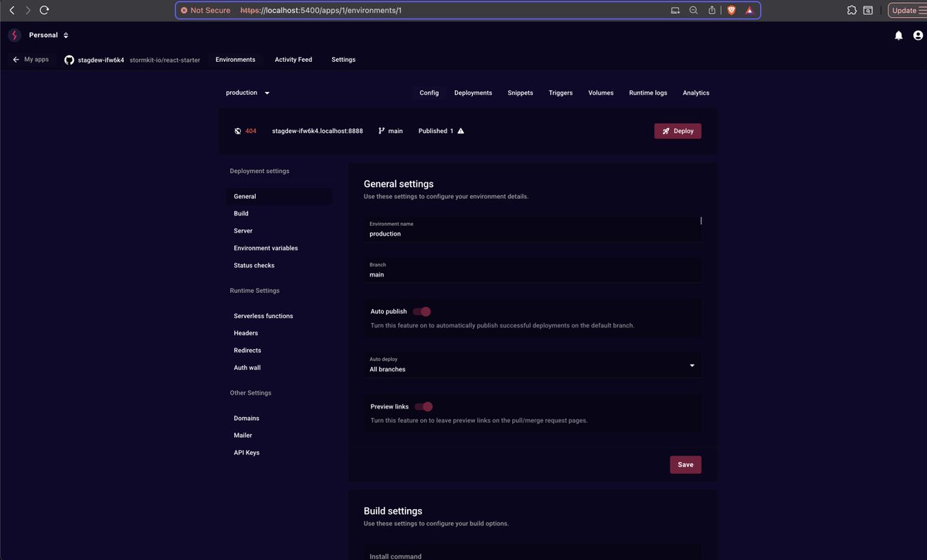Screen dimensions: 927x560
Task: Click the browser address bar URL
Action: 321,10
